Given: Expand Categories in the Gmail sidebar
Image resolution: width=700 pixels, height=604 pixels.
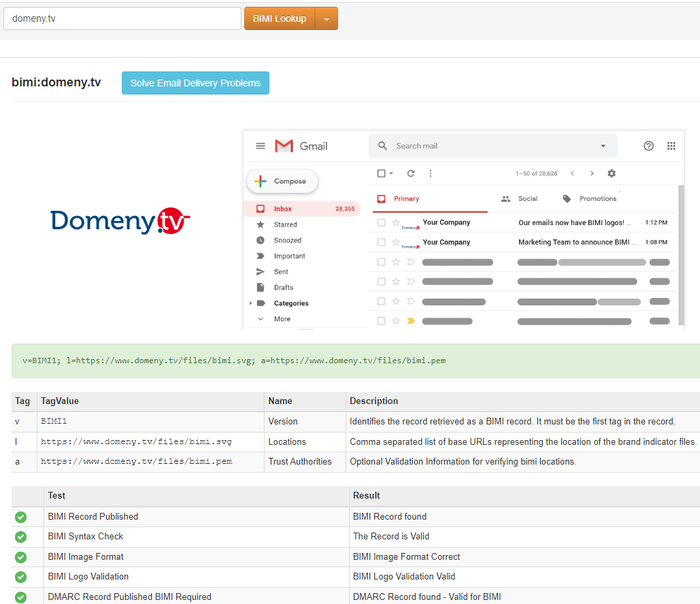Looking at the screenshot, I should (250, 303).
